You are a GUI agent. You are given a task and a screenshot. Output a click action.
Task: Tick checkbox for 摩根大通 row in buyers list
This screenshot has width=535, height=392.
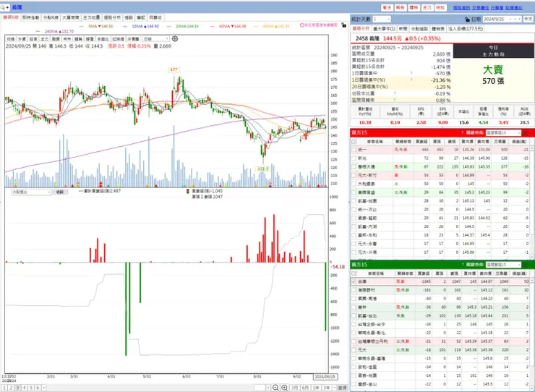point(354,166)
